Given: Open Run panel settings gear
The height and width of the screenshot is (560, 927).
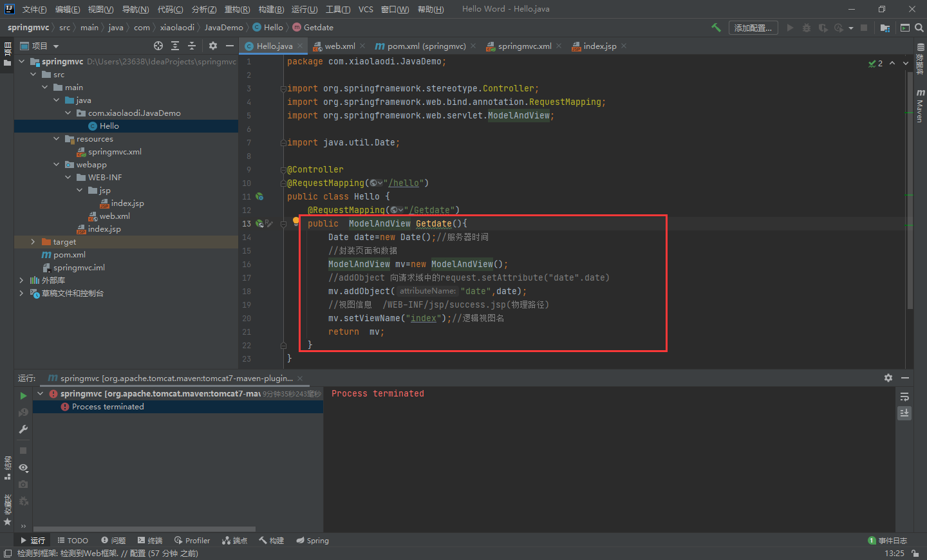Looking at the screenshot, I should pyautogui.click(x=888, y=378).
